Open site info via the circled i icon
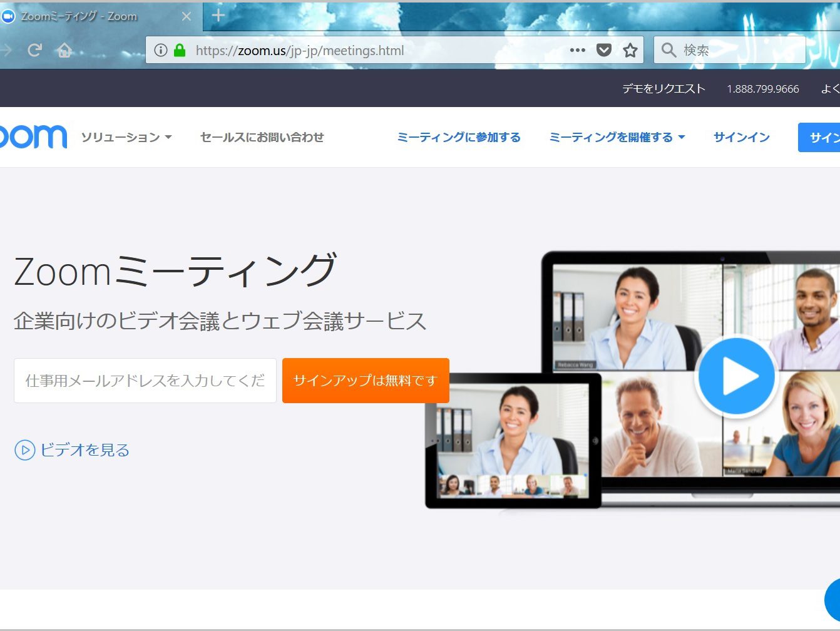The height and width of the screenshot is (631, 840). click(161, 50)
